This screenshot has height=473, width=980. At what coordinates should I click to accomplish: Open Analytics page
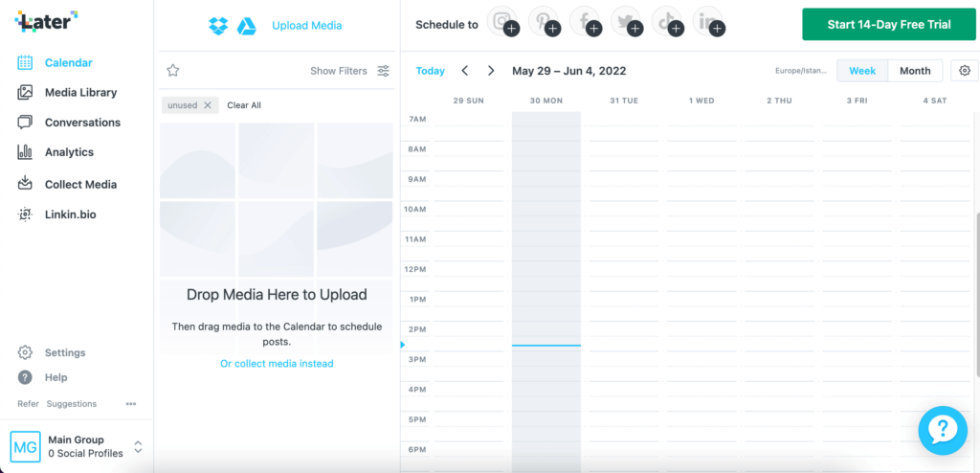click(x=69, y=152)
